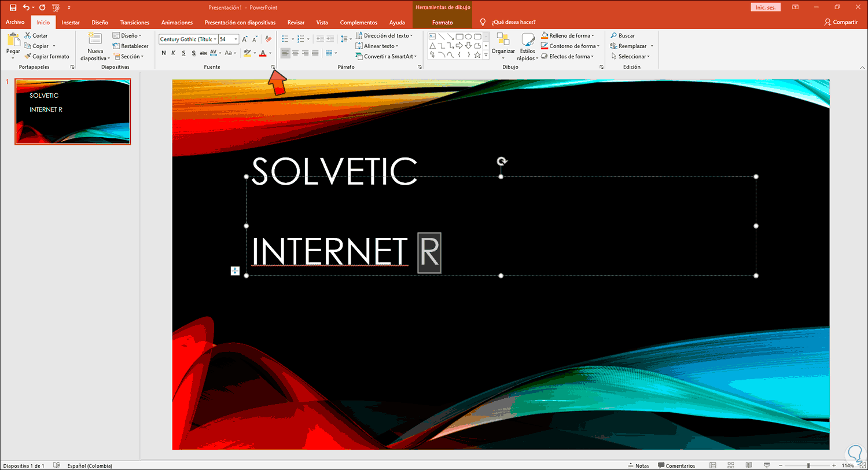This screenshot has height=470, width=868.
Task: Apply text shadow with the S sombra icon
Action: 194,52
